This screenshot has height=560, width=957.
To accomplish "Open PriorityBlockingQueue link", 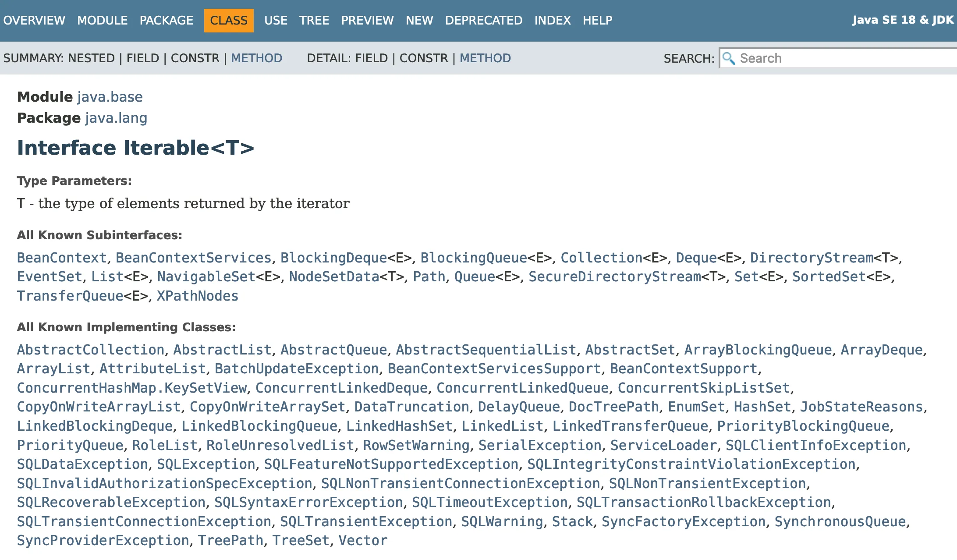I will point(803,426).
